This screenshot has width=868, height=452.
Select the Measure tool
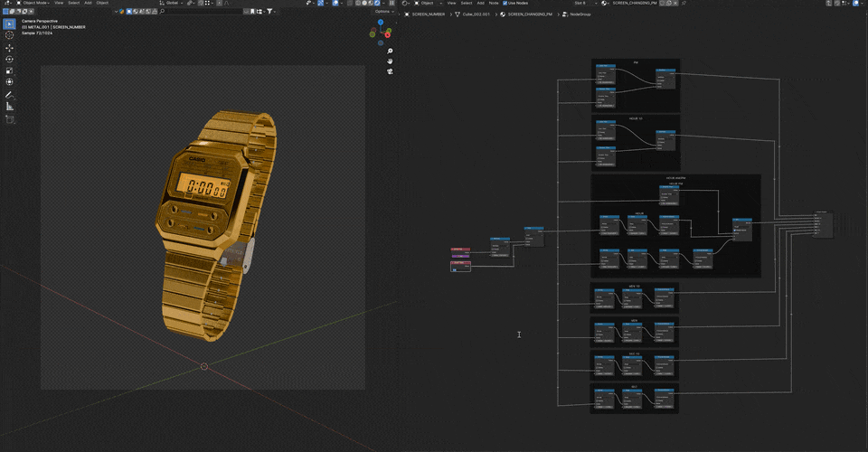(10, 106)
